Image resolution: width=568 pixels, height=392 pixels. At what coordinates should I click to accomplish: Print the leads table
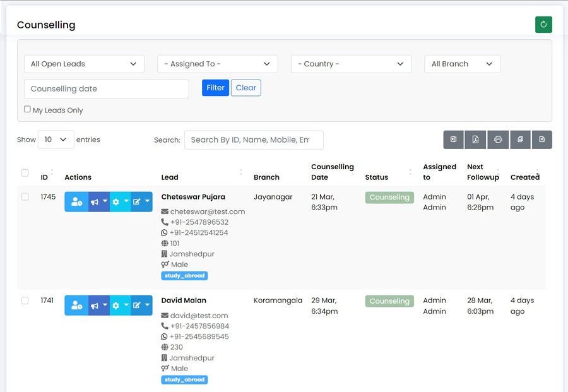pyautogui.click(x=498, y=140)
